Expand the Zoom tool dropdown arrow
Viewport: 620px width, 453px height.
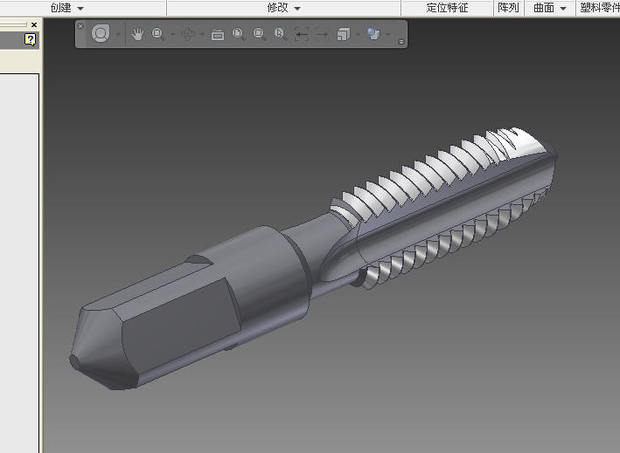click(x=172, y=34)
